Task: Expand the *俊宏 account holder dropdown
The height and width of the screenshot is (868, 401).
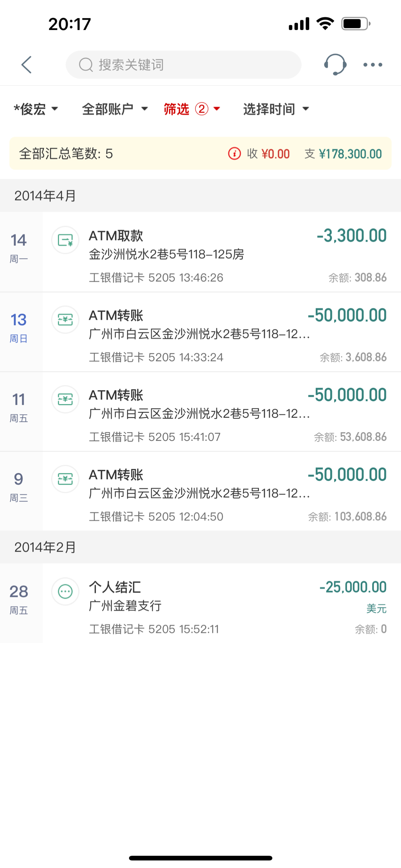Action: (x=36, y=109)
